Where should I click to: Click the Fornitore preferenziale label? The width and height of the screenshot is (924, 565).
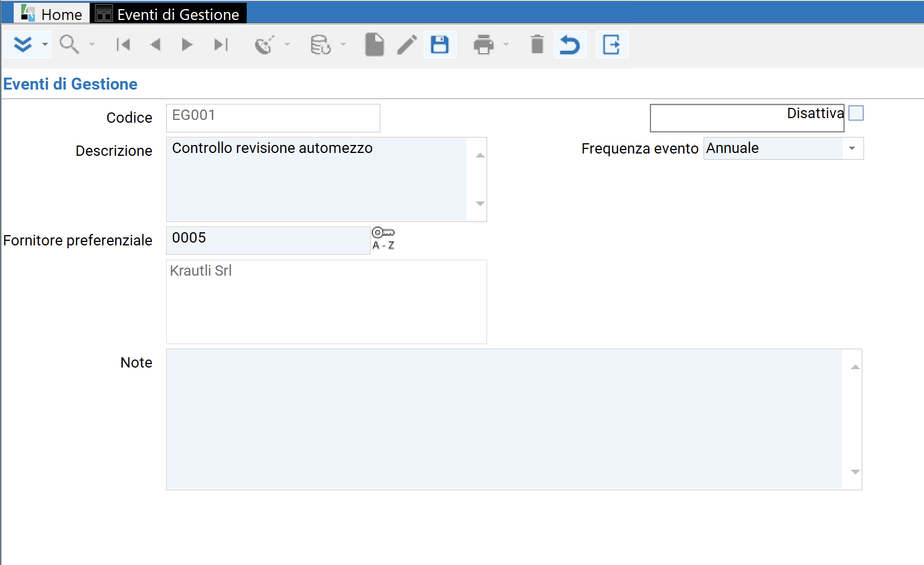pos(78,240)
